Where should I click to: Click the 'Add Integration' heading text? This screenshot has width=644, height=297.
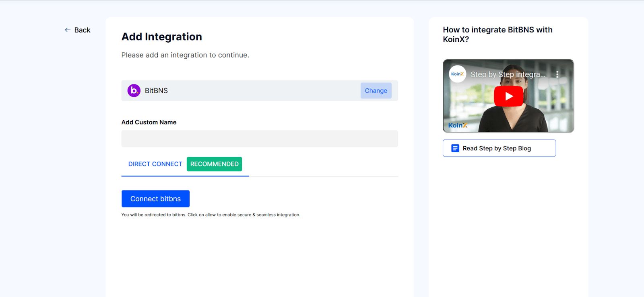coord(162,37)
